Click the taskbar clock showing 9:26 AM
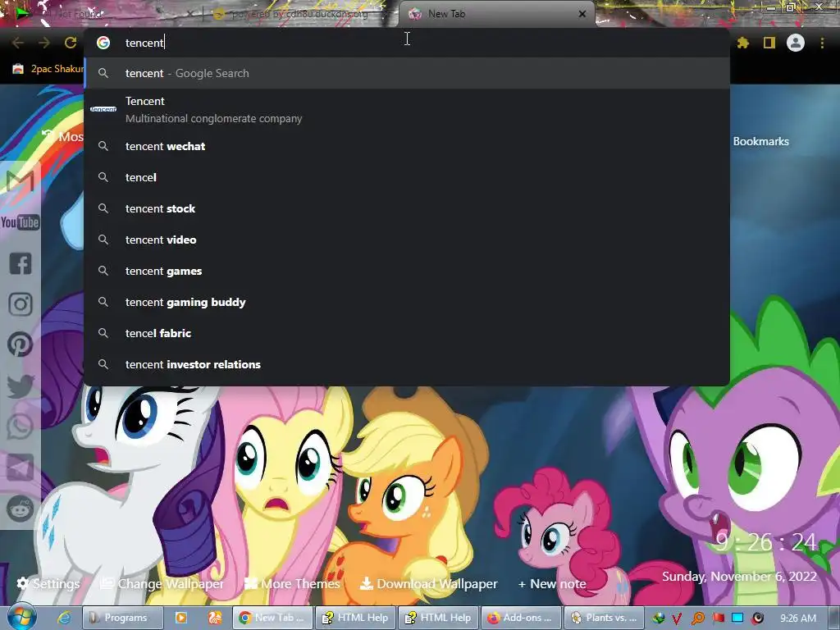 (797, 619)
